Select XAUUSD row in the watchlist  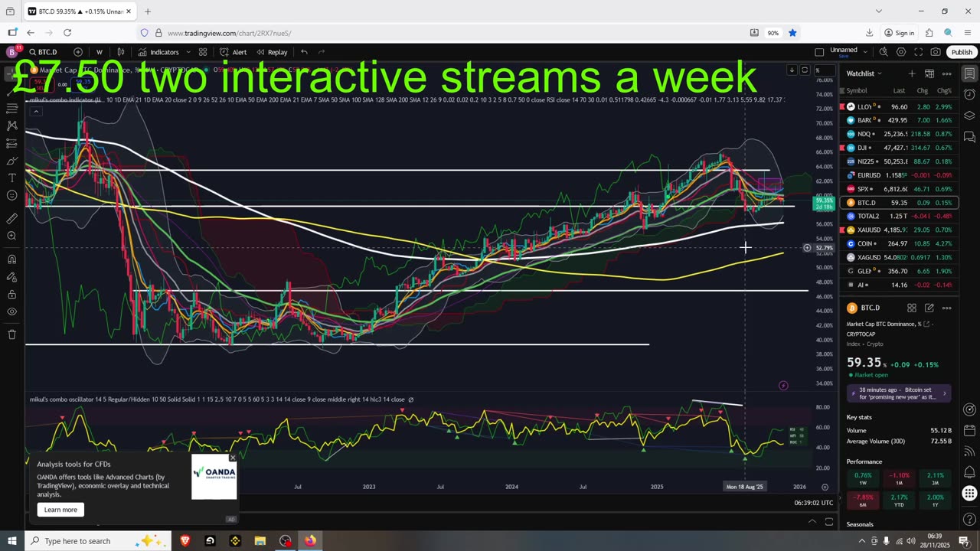[900, 230]
